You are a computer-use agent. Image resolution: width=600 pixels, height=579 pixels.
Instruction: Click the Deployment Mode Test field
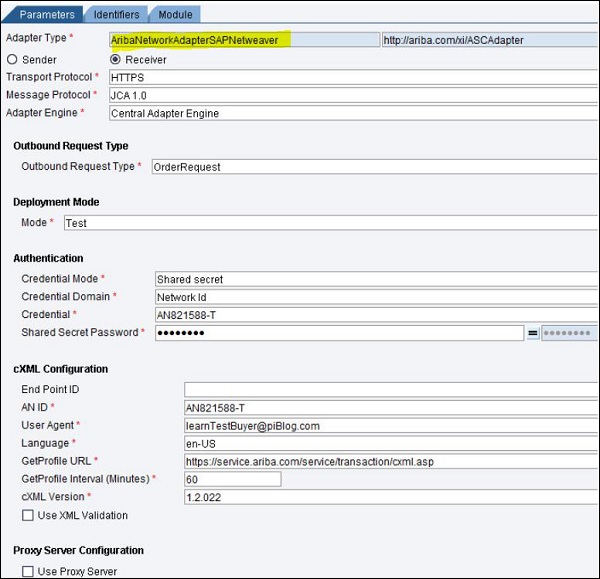point(328,223)
